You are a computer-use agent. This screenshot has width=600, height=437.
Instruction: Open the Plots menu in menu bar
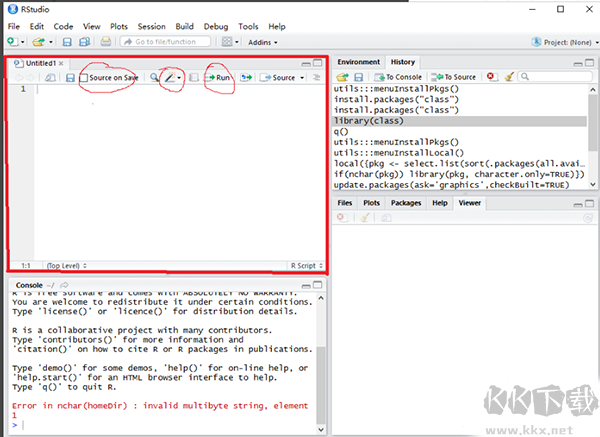coord(119,26)
